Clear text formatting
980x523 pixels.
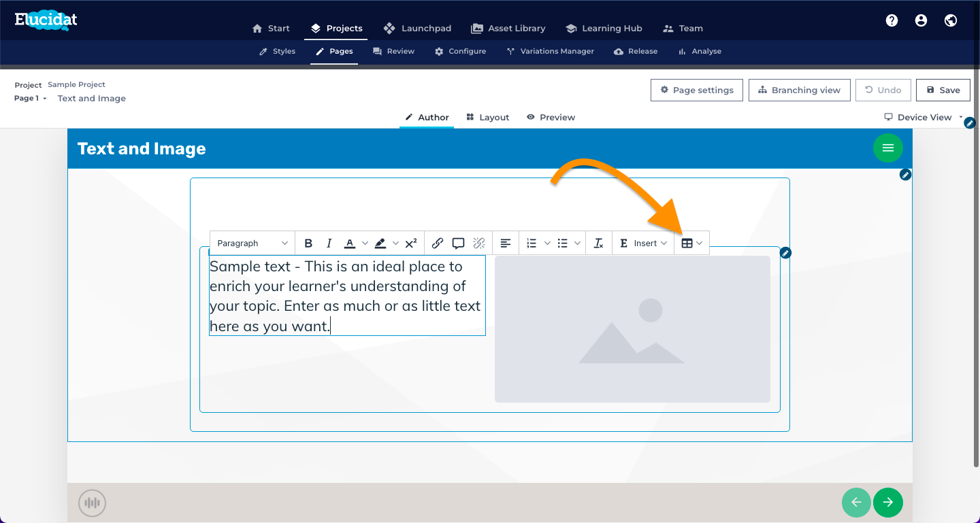[x=599, y=243]
